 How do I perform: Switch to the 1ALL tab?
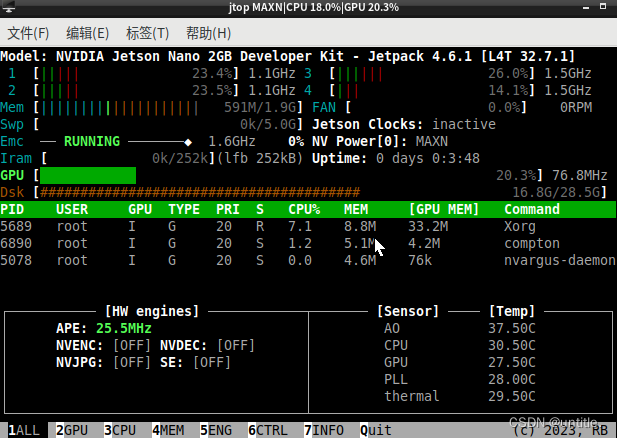click(x=24, y=430)
